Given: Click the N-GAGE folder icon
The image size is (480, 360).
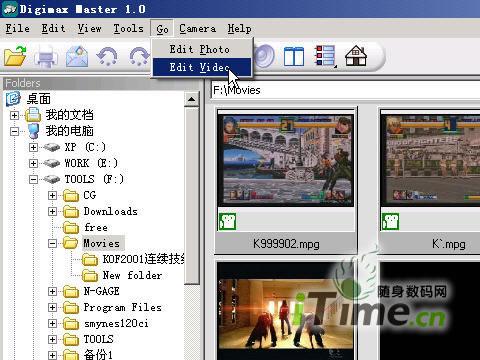Looking at the screenshot, I should [x=71, y=292].
